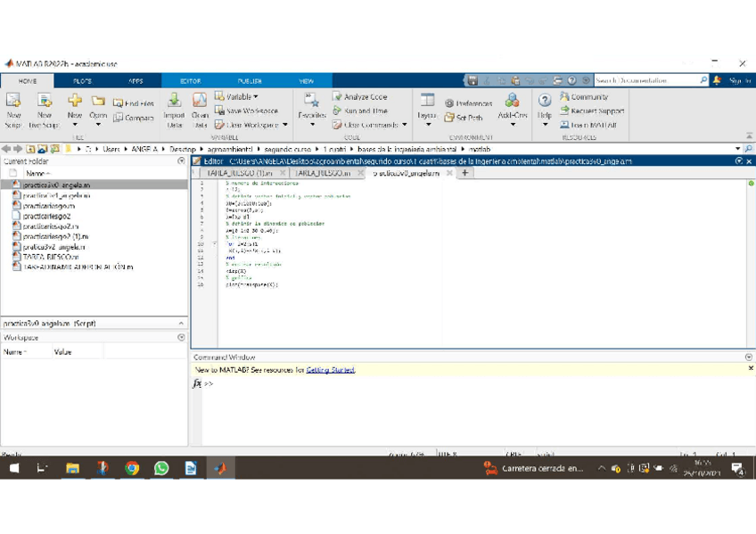Click the Preferences gear icon
Screen dimensions: 756x534
449,103
